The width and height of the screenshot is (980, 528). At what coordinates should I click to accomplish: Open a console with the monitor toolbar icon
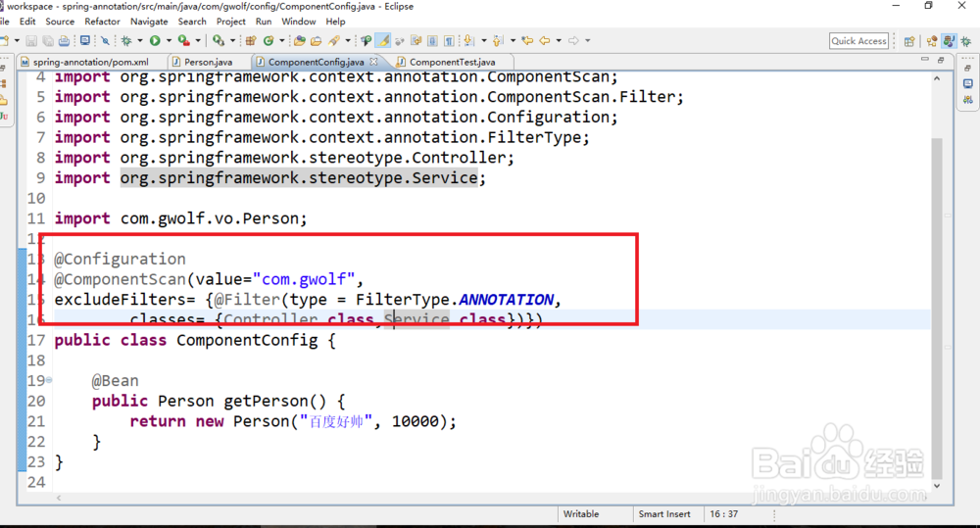click(x=84, y=40)
